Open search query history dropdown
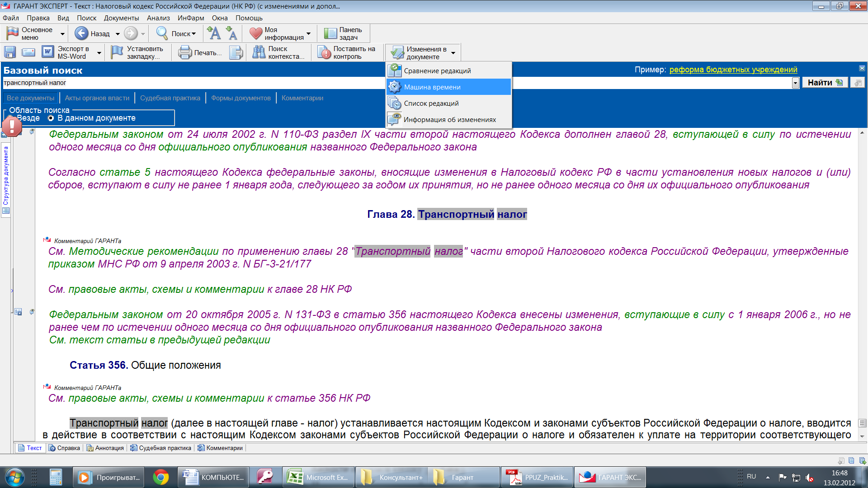Screen dimensions: 868x488 point(796,83)
